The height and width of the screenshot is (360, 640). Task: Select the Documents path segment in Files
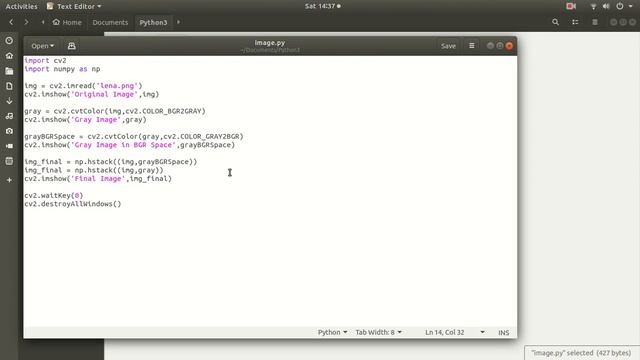pos(110,22)
